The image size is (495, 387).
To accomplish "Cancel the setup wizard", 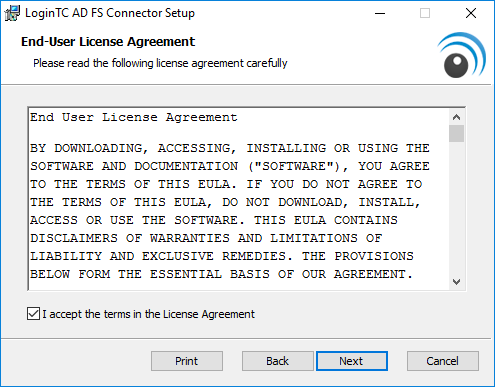I will tap(443, 361).
